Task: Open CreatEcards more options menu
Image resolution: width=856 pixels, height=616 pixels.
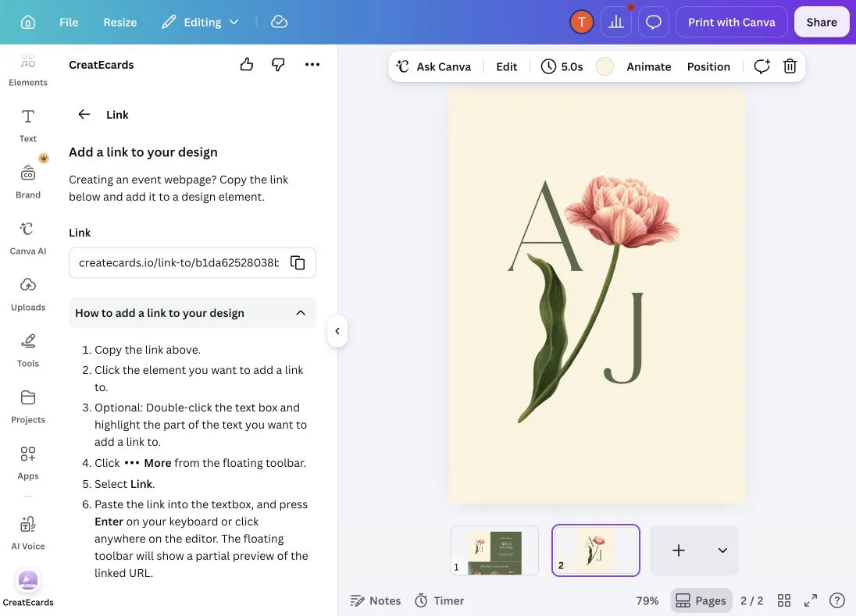Action: point(312,64)
